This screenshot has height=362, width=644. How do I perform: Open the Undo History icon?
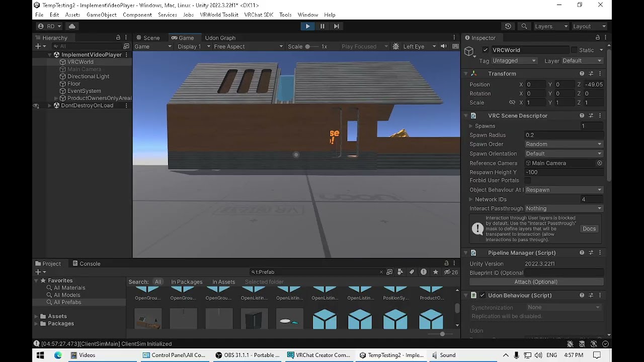[508, 26]
